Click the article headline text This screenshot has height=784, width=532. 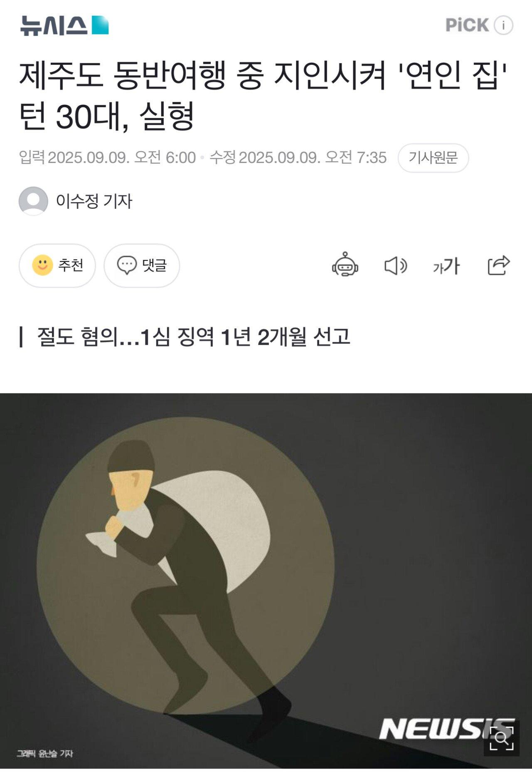tap(265, 96)
